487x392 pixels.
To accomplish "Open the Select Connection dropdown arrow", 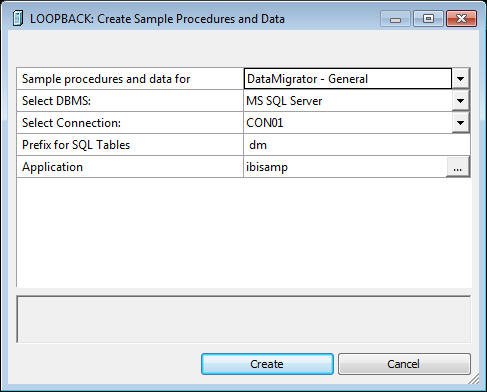I will (460, 123).
